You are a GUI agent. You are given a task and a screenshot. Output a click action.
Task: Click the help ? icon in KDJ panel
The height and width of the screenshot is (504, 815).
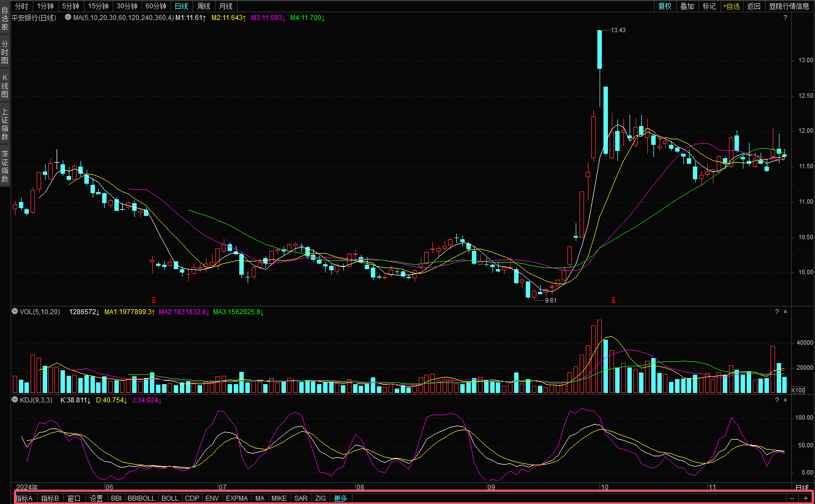coord(777,400)
